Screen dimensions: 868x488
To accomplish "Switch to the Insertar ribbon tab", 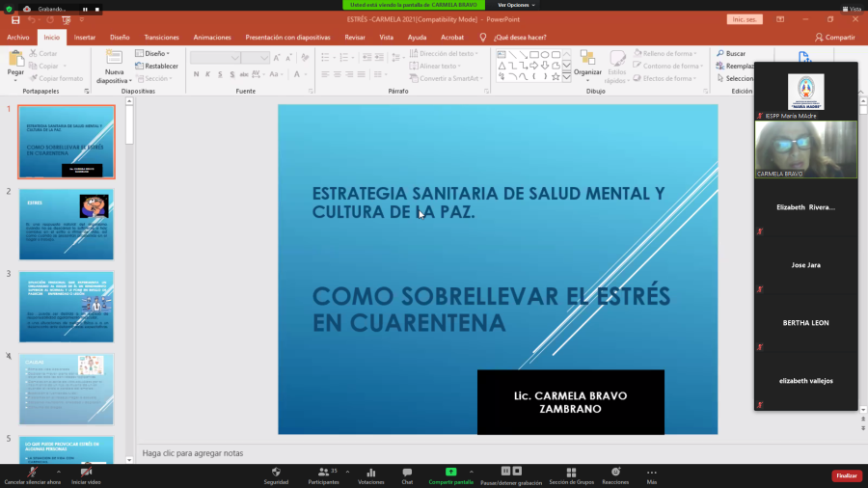I will point(85,37).
